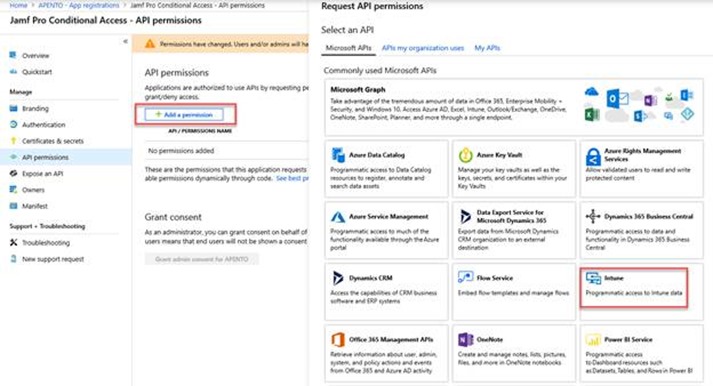Screen dimensions: 713x386
Task: Open Expose an API in sidebar
Action: [x=43, y=174]
